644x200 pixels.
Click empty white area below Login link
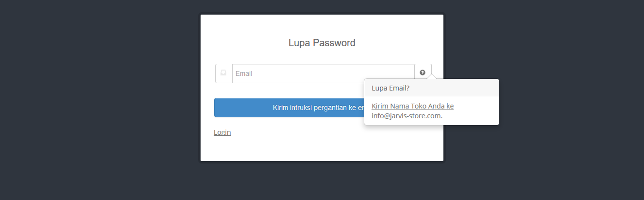[x=322, y=148]
